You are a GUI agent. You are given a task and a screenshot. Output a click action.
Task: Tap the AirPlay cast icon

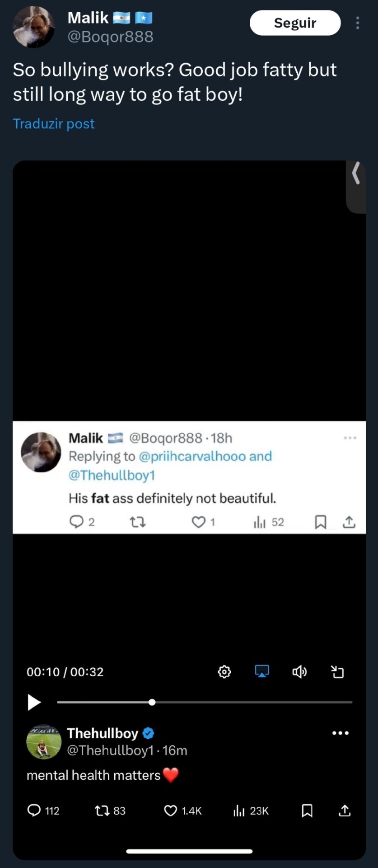tap(262, 671)
